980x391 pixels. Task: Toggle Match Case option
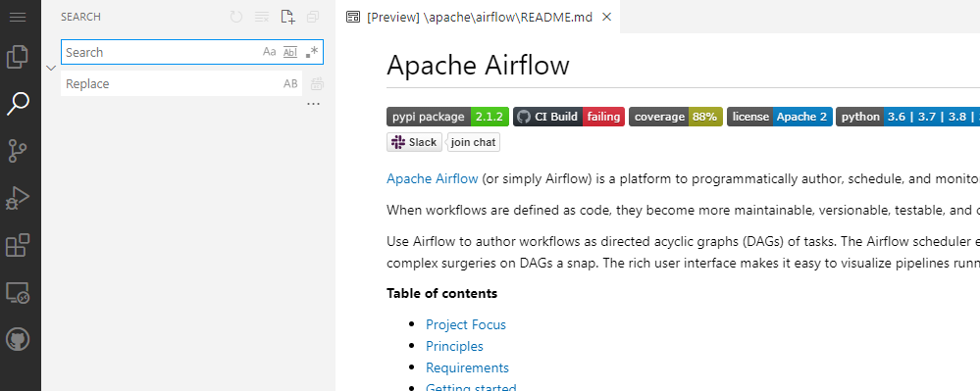(x=270, y=52)
